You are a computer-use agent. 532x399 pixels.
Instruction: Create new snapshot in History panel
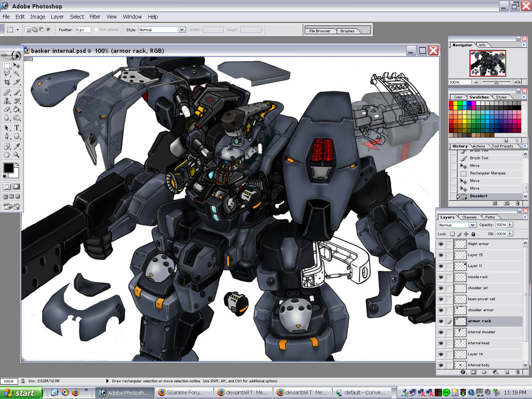point(507,203)
